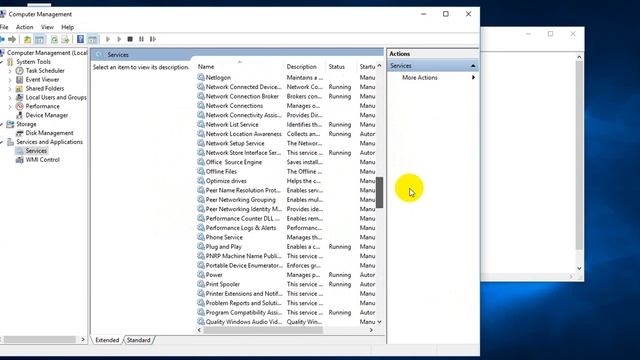Click horizontal scrollbar right arrow under services list
The image size is (640, 360).
[371, 330]
